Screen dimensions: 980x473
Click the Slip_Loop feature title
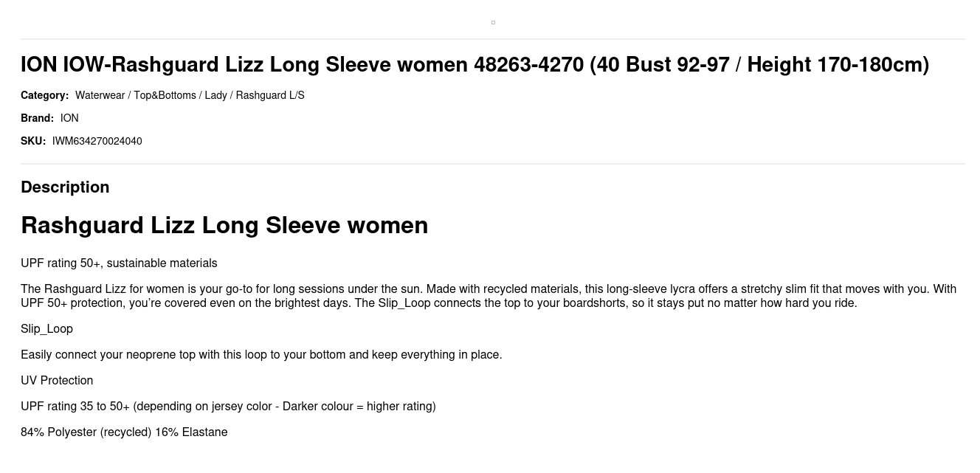[46, 329]
